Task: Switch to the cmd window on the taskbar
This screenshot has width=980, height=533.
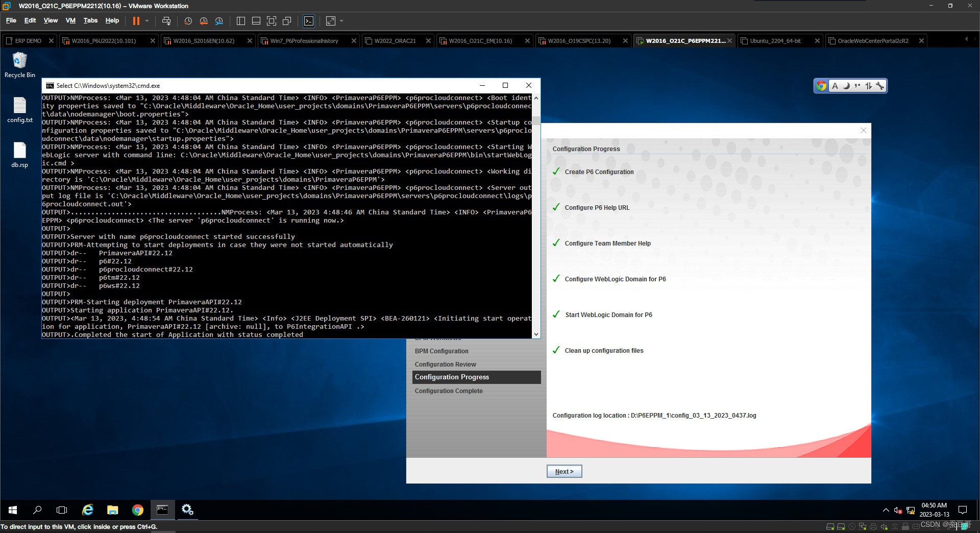Action: coord(162,510)
